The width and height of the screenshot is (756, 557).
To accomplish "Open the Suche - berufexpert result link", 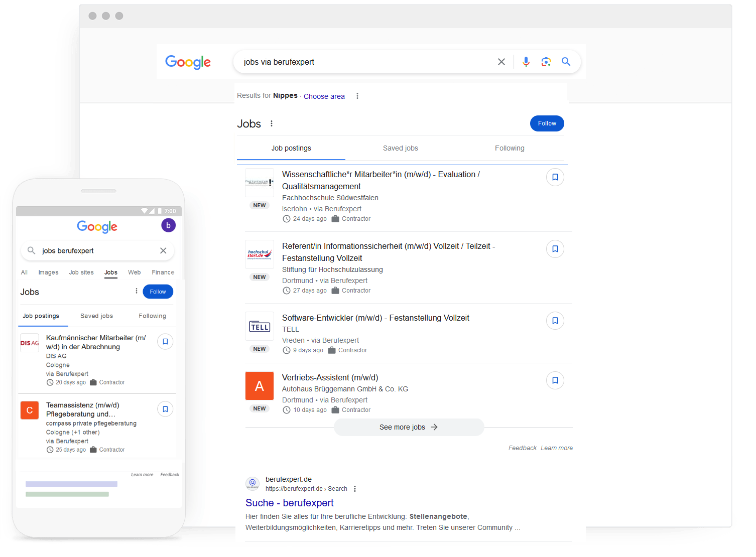I will point(289,503).
